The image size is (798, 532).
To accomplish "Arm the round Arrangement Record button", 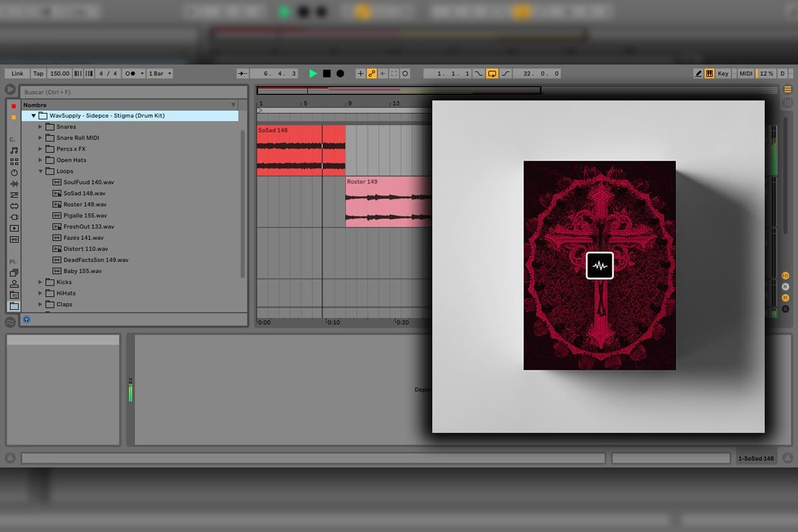I will point(340,73).
